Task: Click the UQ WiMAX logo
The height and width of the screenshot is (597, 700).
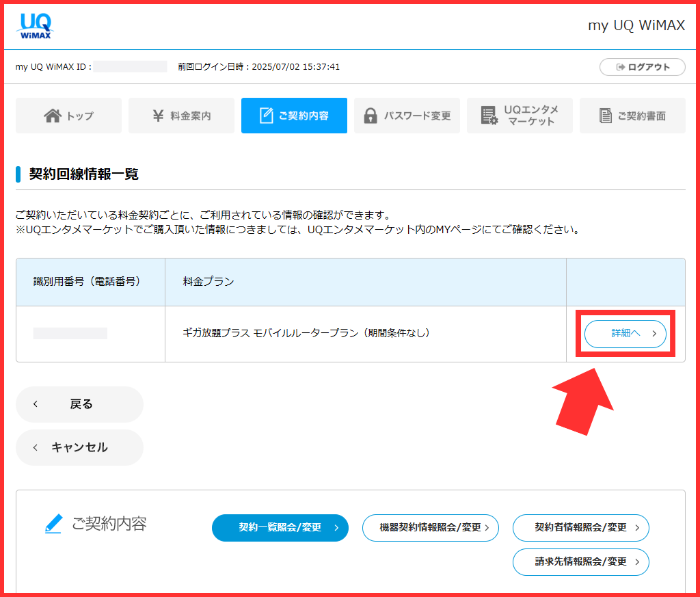Action: tap(36, 25)
